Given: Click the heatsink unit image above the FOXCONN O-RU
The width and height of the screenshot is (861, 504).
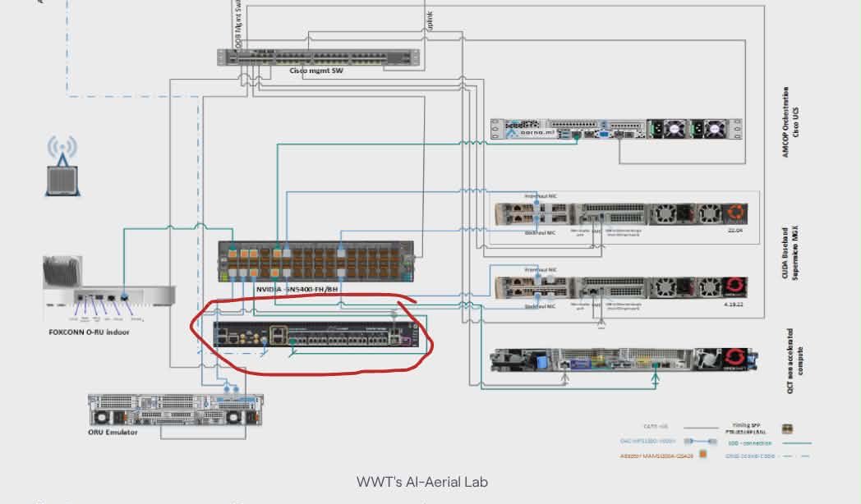Looking at the screenshot, I should (x=62, y=270).
